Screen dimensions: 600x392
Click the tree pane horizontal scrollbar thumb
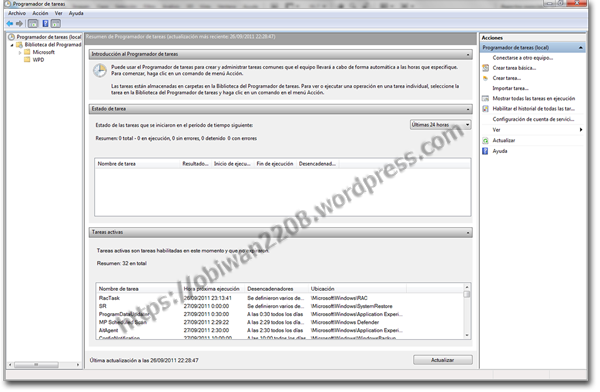pos(36,365)
